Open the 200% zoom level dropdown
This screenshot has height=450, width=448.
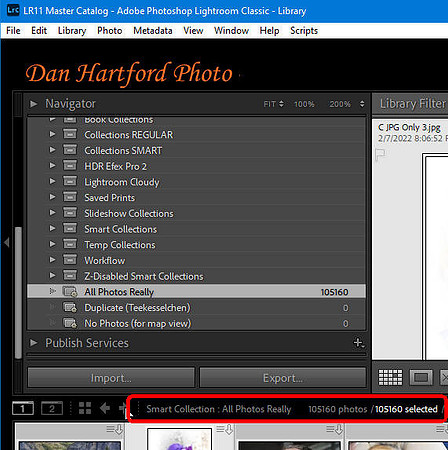(362, 104)
